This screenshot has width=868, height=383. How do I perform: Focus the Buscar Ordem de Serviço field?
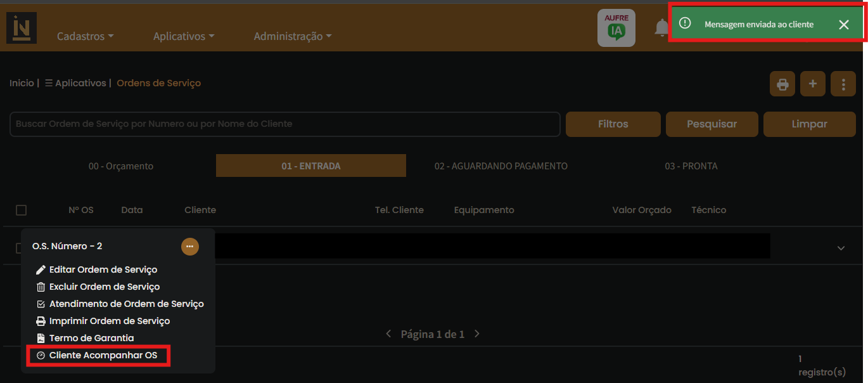click(284, 124)
